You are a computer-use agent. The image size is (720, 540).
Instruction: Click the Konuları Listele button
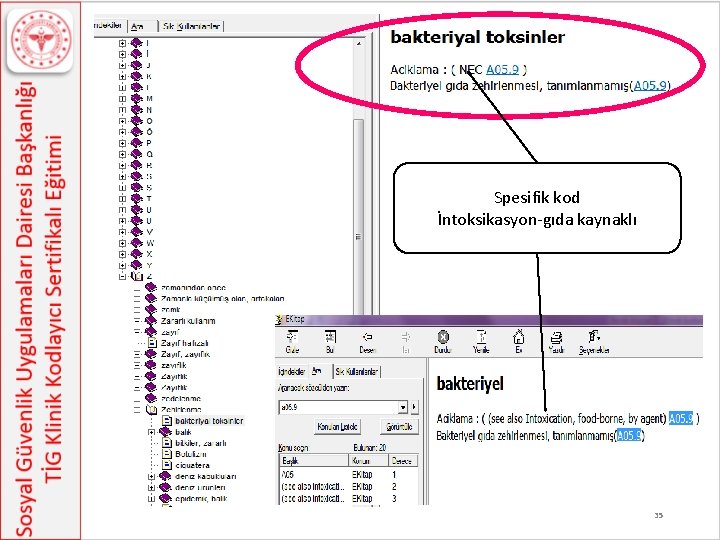pyautogui.click(x=337, y=427)
